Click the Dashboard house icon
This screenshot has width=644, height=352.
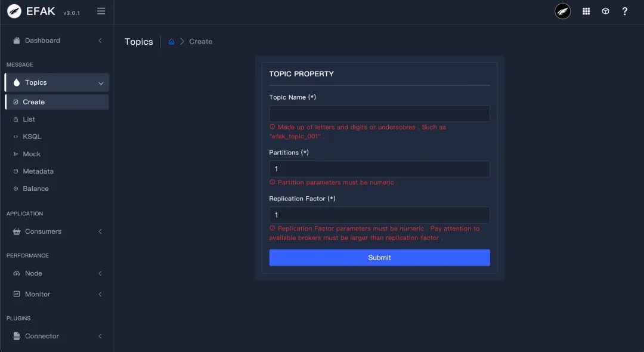point(17,41)
